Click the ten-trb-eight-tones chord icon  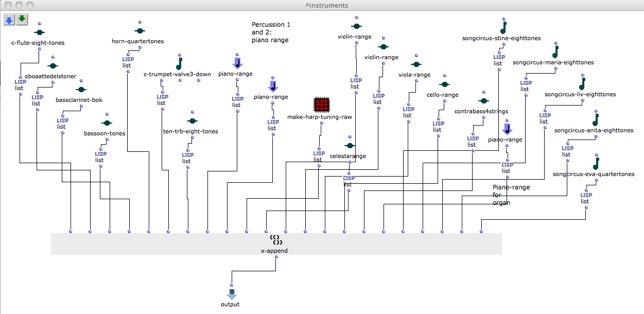coord(192,121)
